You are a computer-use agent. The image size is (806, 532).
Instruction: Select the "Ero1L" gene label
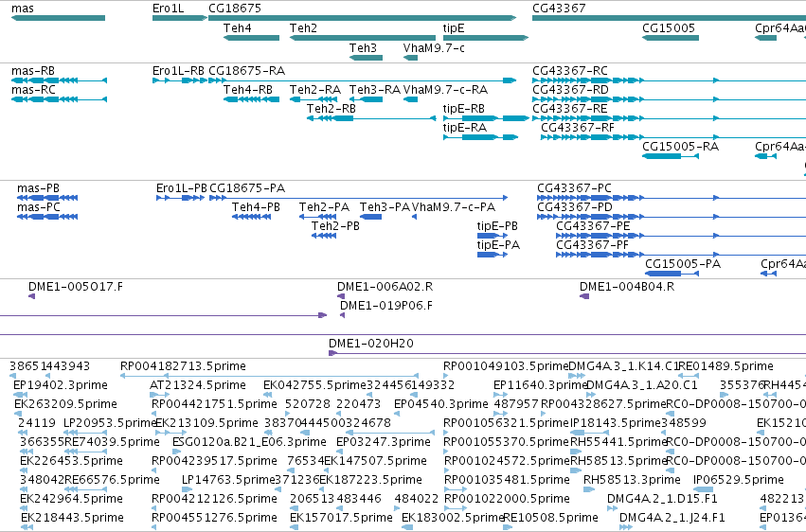168,9
